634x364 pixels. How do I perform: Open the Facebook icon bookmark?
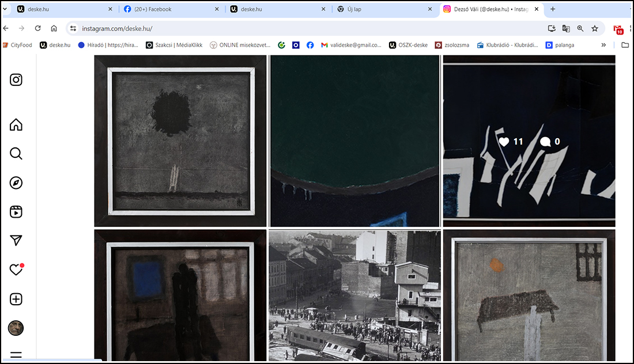click(x=310, y=45)
